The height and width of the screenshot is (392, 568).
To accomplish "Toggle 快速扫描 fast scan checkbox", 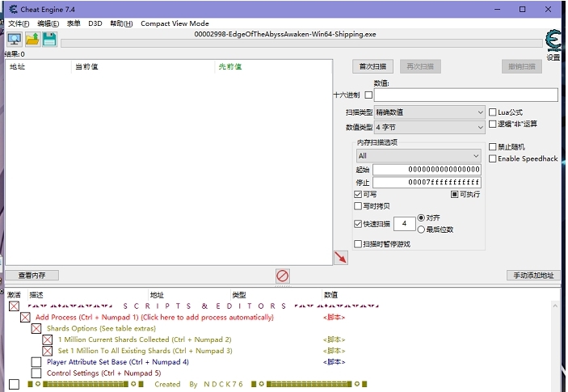I will tap(358, 224).
